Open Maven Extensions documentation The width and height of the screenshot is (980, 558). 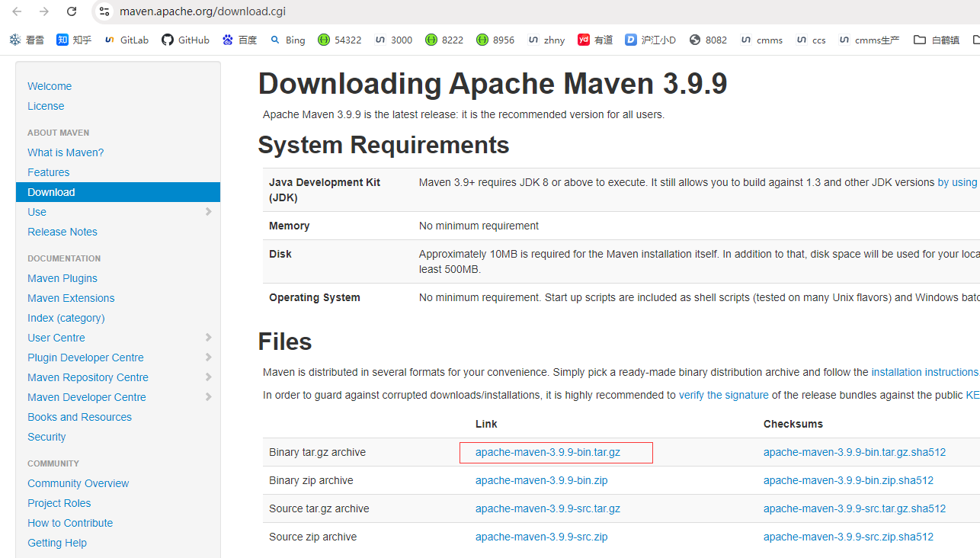tap(71, 298)
